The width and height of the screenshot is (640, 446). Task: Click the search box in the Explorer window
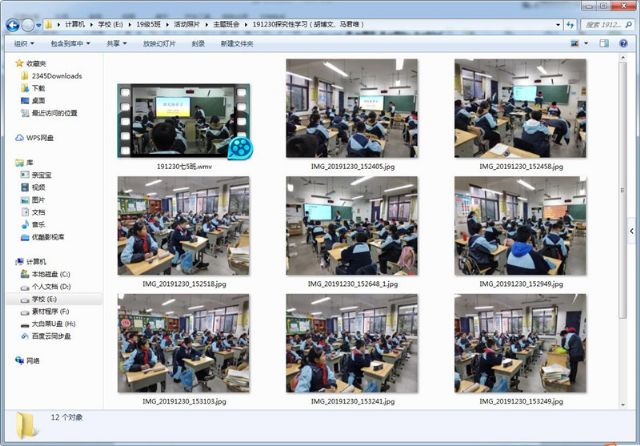pos(607,25)
